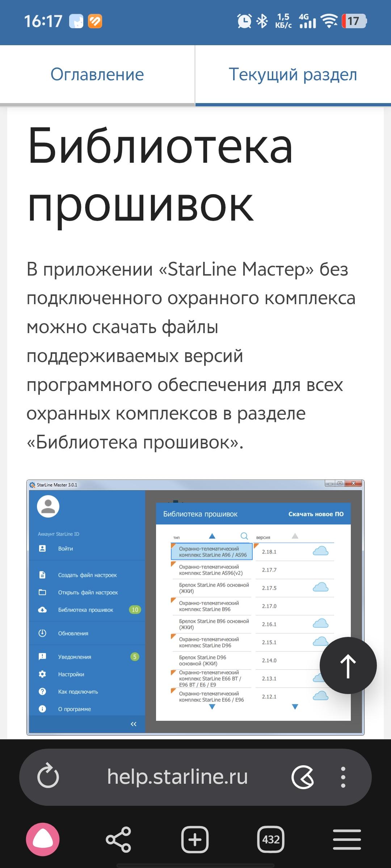391x868 pixels.
Task: Tap the reader mode icon in address bar
Action: [x=303, y=776]
